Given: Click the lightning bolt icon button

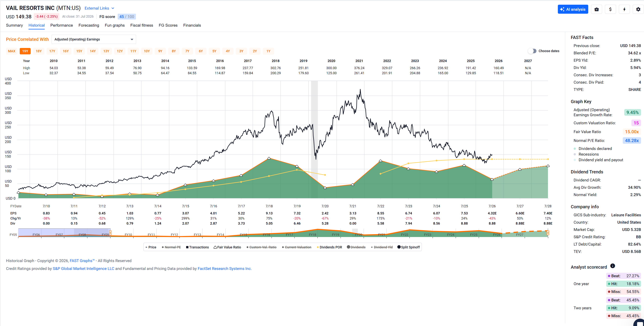Looking at the screenshot, I should point(624,9).
